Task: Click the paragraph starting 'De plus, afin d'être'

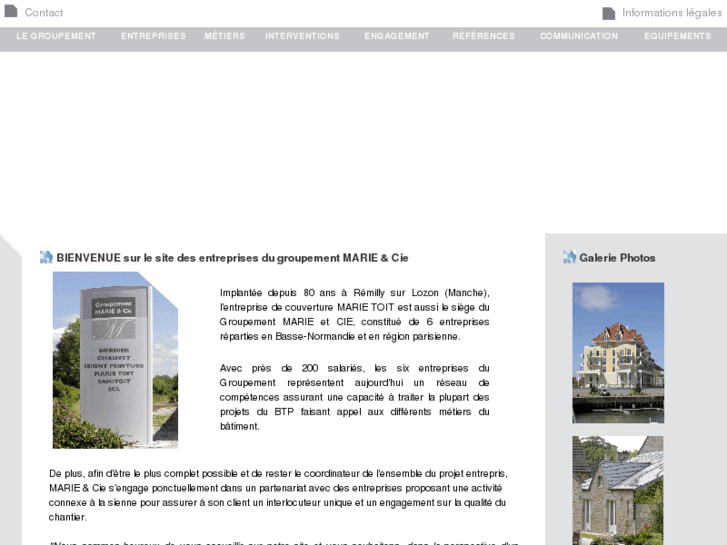Action: point(278,495)
